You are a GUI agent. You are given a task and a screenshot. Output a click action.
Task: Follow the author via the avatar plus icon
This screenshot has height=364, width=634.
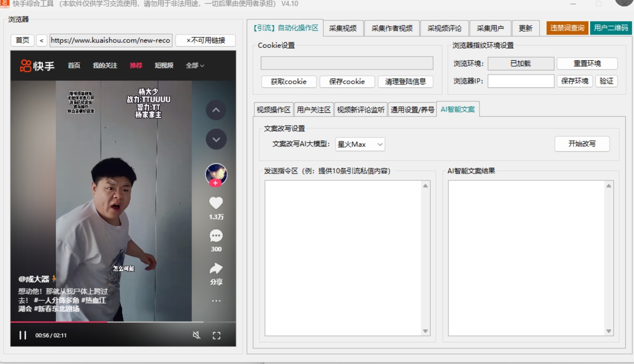pos(216,183)
